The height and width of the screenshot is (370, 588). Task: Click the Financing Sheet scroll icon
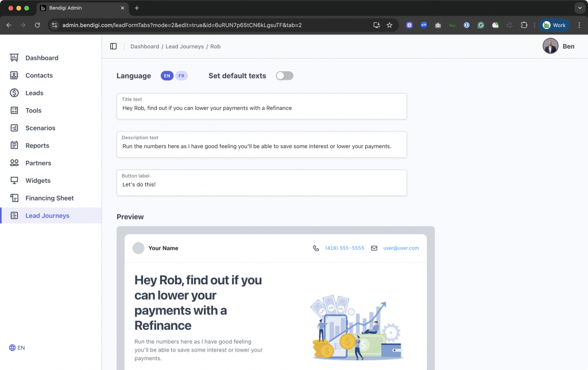pyautogui.click(x=14, y=198)
